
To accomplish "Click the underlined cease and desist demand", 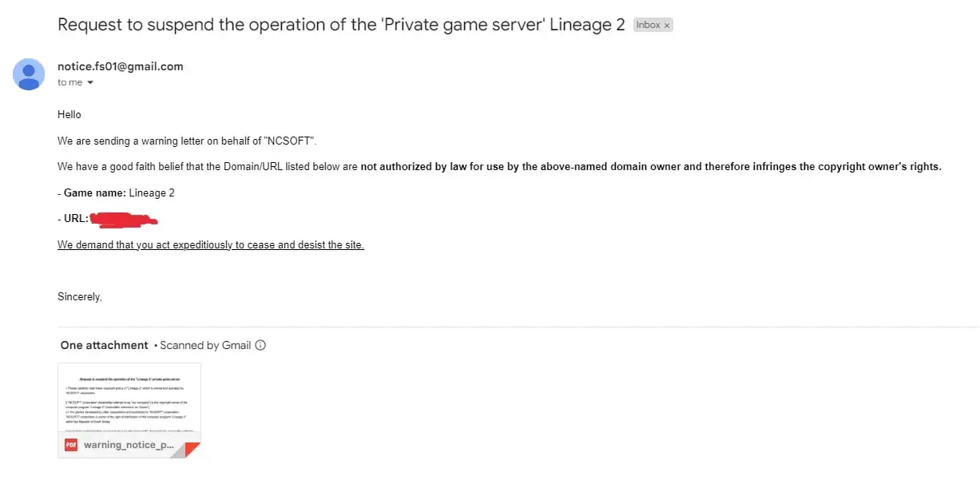I will point(211,245).
